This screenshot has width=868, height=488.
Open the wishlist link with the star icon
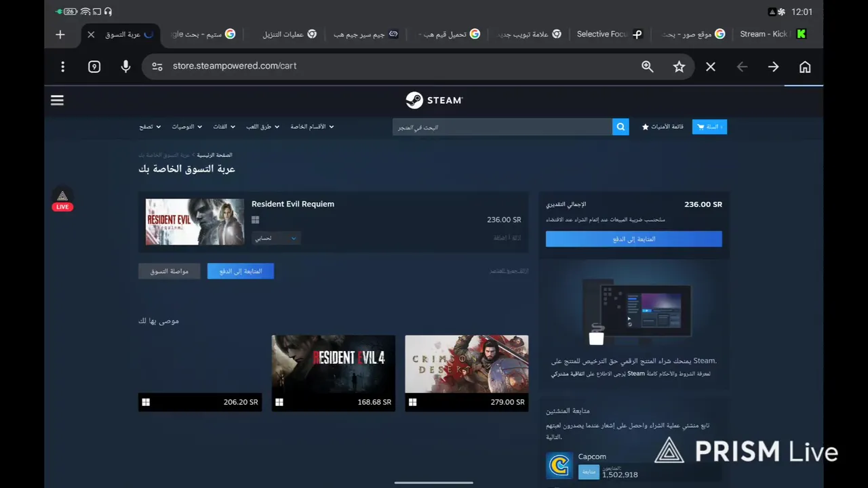(x=663, y=127)
